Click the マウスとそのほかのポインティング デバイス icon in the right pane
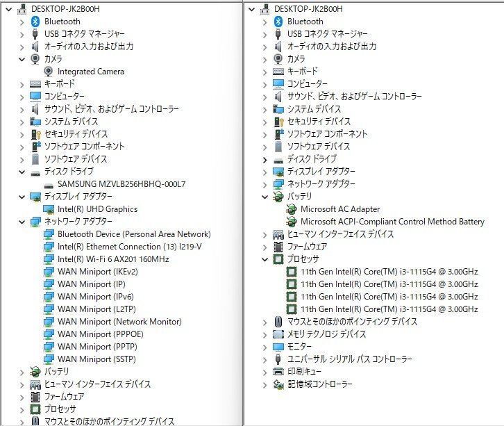Image resolution: width=504 pixels, height=426 pixels. point(278,322)
